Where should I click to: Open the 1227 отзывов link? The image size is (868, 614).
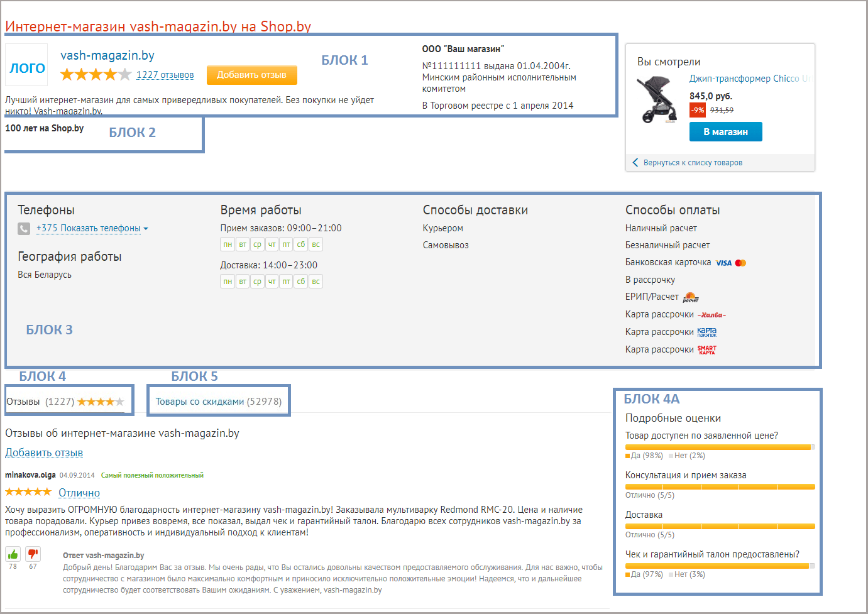coord(165,75)
